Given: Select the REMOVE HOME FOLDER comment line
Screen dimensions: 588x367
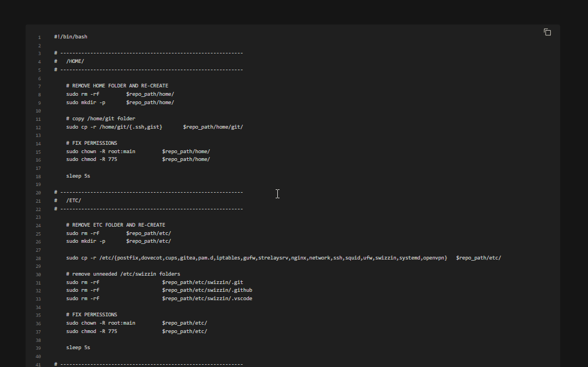Looking at the screenshot, I should [x=108, y=85].
